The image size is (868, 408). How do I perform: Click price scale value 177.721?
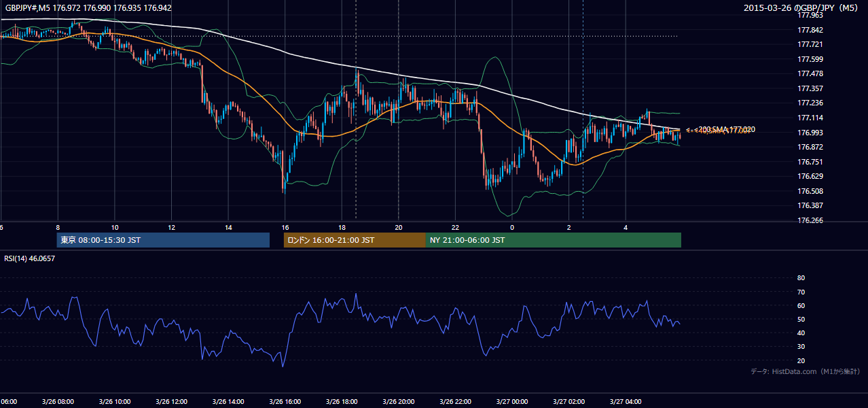(810, 44)
